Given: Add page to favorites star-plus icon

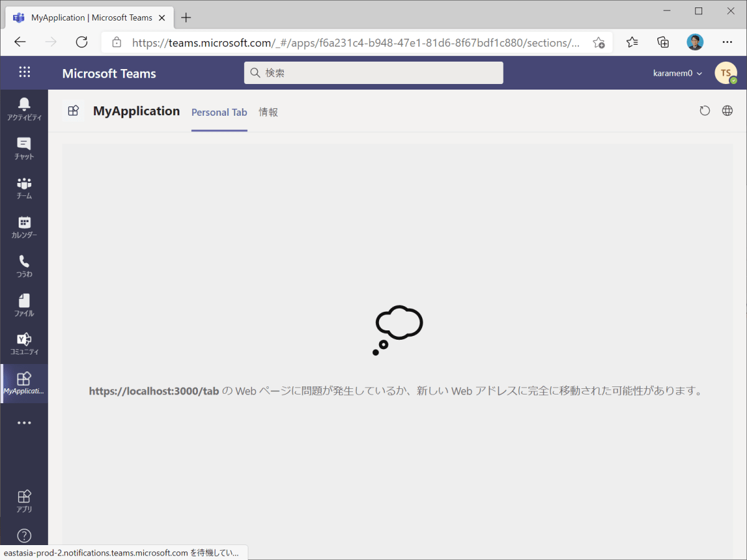Looking at the screenshot, I should pos(598,42).
